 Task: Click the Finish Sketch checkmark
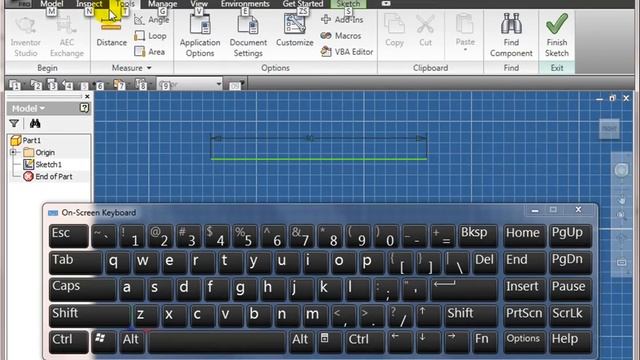557,36
